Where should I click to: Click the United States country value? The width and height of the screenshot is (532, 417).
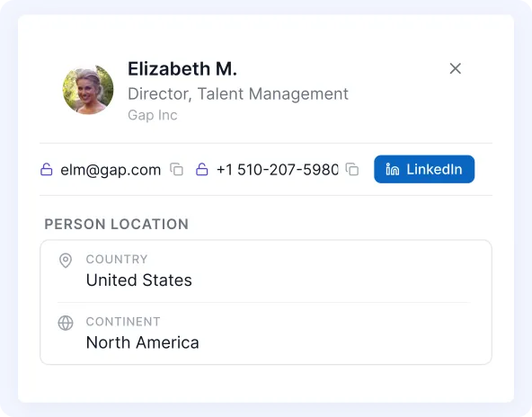pyautogui.click(x=139, y=280)
